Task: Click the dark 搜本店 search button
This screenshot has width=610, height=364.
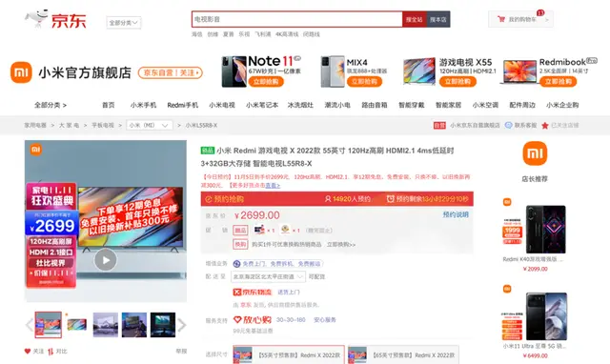Action: coord(438,19)
